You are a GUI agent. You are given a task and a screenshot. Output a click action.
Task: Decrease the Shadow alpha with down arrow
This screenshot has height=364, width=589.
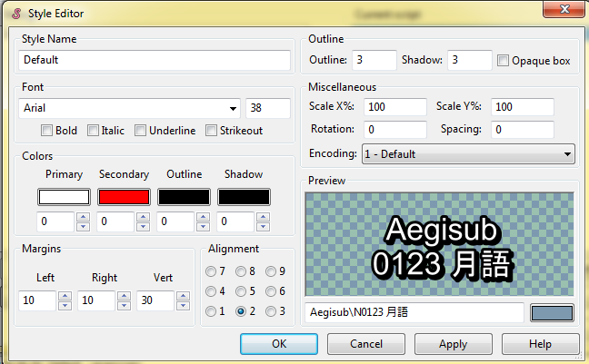click(x=264, y=226)
